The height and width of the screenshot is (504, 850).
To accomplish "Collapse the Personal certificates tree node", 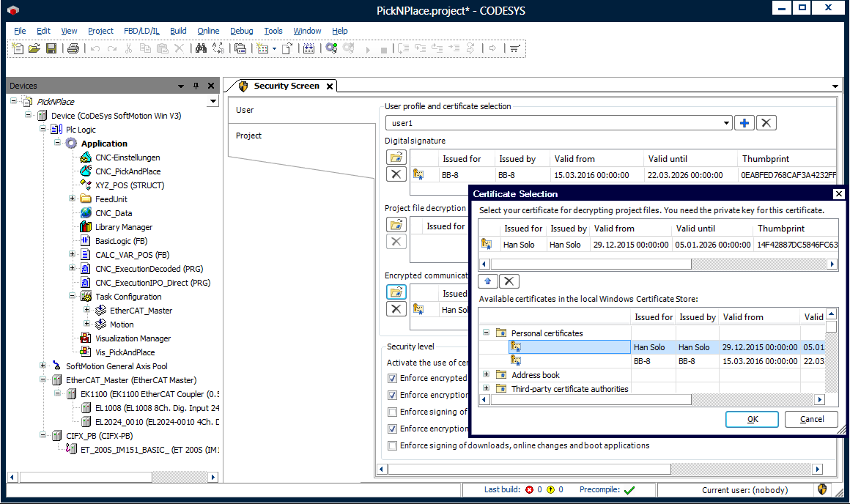I will [486, 333].
